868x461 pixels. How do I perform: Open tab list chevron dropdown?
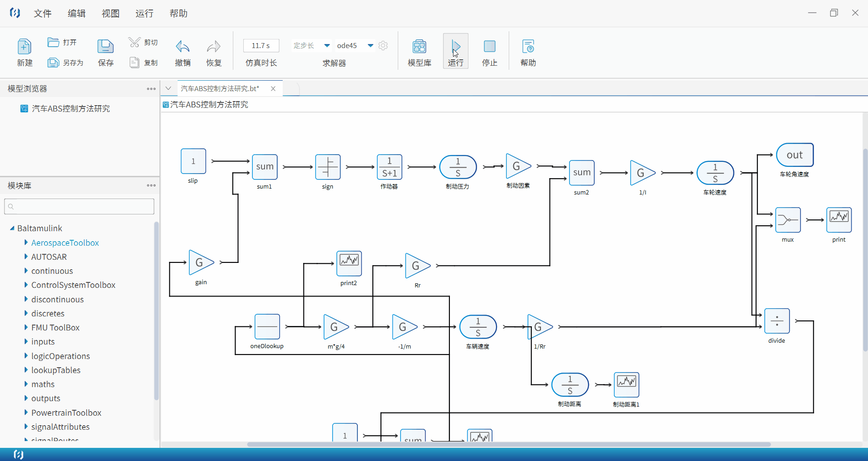(x=168, y=88)
